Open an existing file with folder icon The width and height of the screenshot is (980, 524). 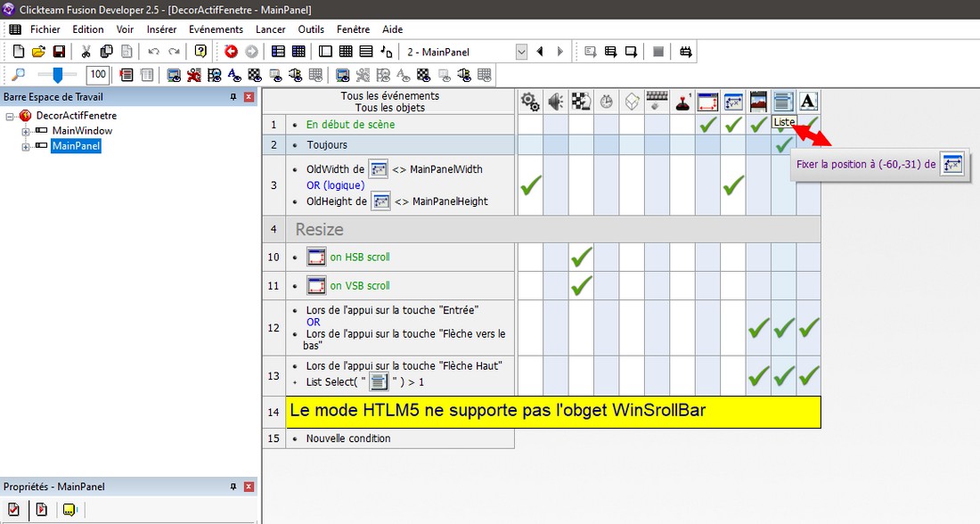[38, 52]
